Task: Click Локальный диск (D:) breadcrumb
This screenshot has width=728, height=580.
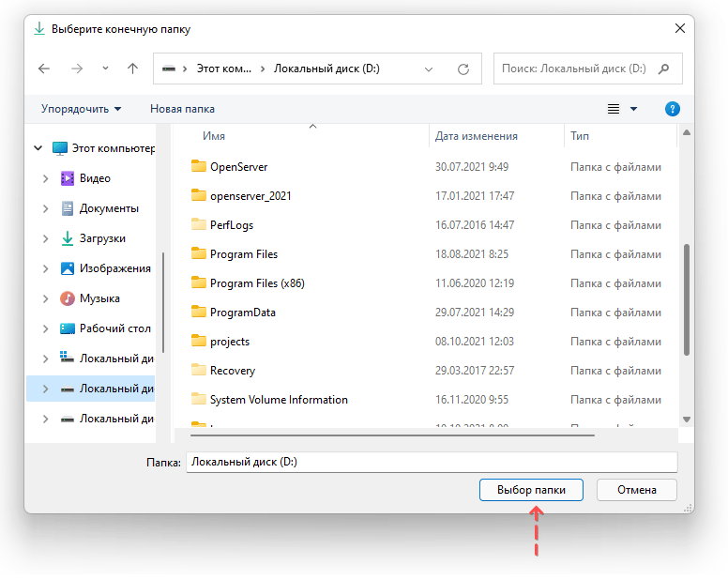Action: [x=326, y=69]
